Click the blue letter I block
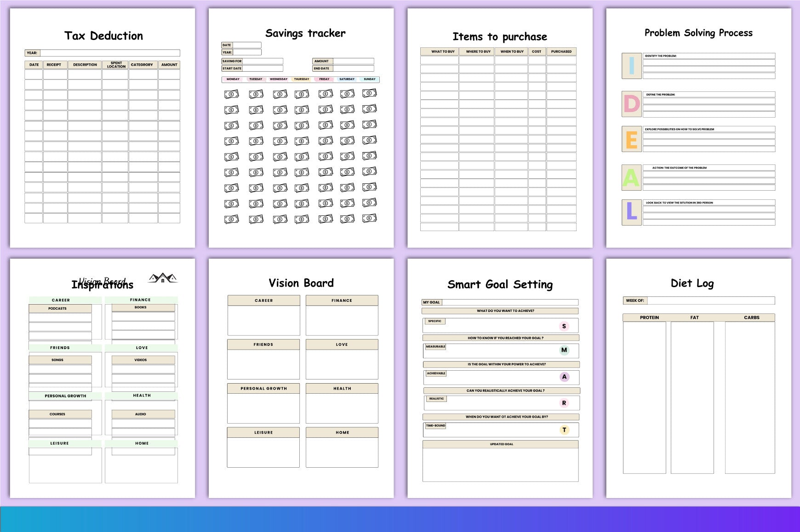 [632, 66]
